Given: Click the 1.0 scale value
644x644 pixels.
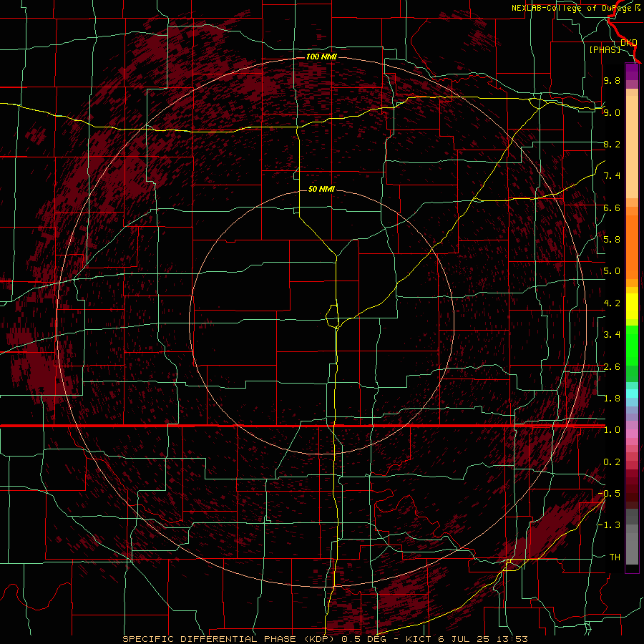Looking at the screenshot, I should point(612,430).
